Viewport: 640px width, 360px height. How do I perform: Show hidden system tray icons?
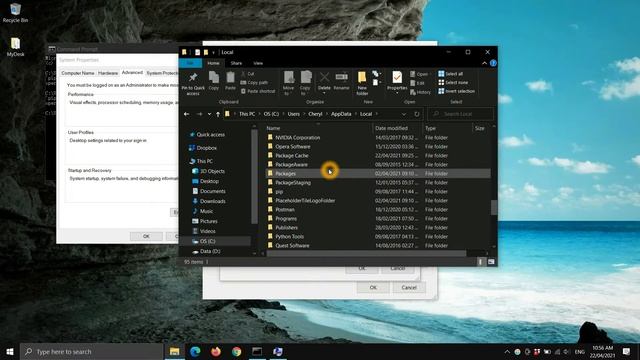click(x=507, y=351)
